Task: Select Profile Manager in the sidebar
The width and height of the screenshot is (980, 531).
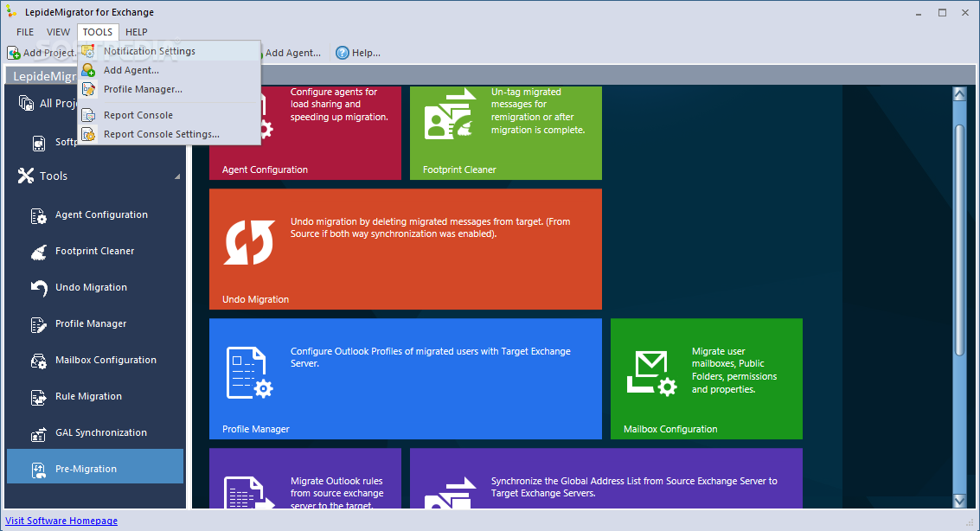Action: [95, 323]
